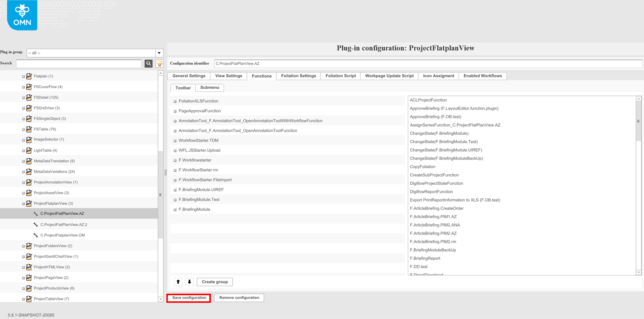Click the ProjectProductsView plug-in icon
Image resolution: width=644 pixels, height=319 pixels.
pos(29,288)
